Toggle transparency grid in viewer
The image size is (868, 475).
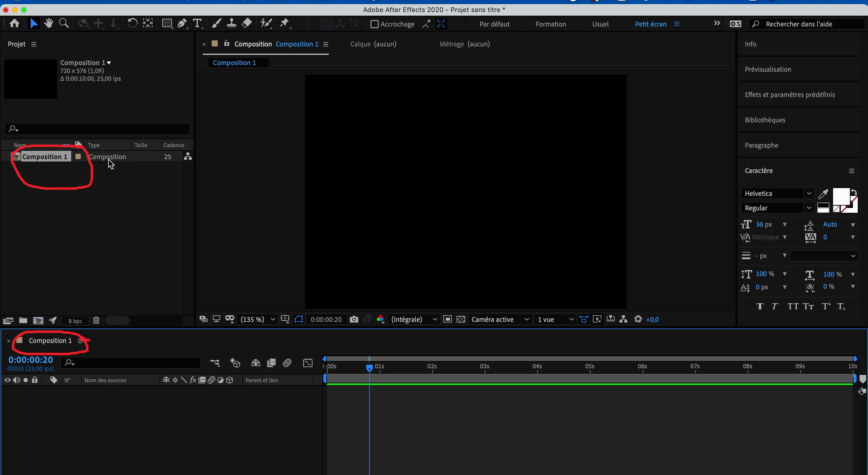pos(461,319)
